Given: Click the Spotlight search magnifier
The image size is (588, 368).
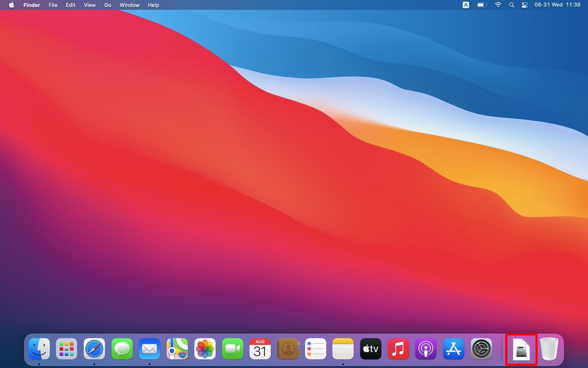Looking at the screenshot, I should 512,5.
